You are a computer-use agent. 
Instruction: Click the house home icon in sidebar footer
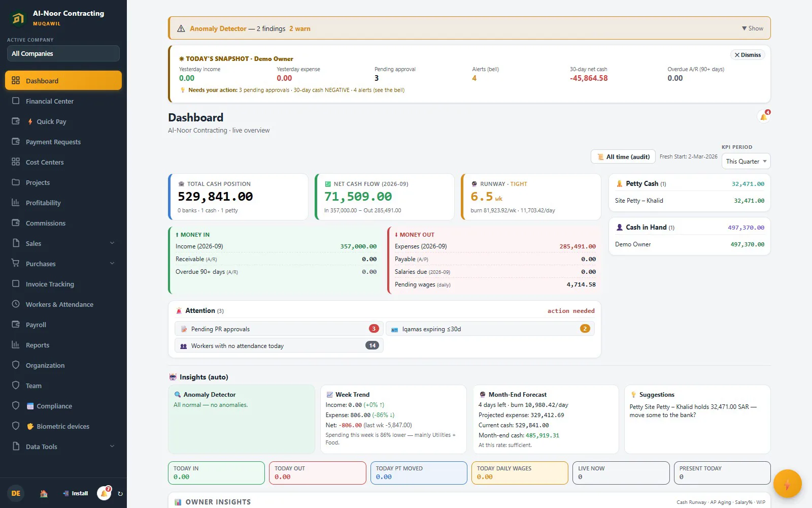click(44, 493)
